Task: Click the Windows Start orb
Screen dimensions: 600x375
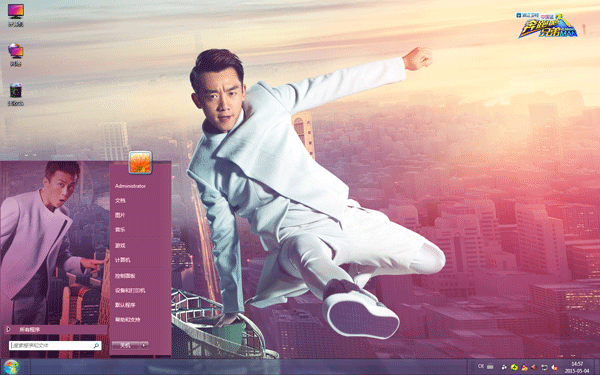Action: click(11, 367)
